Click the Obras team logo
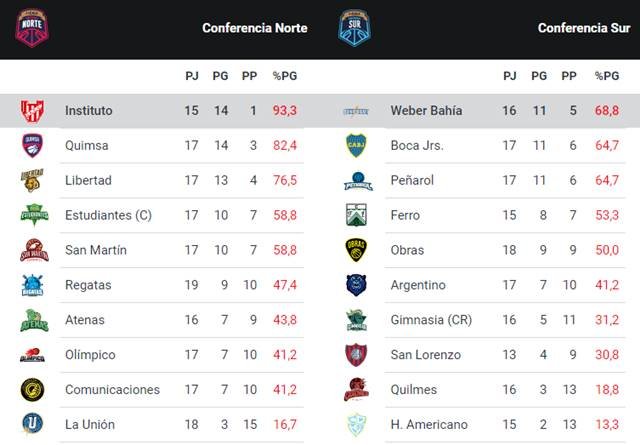 coord(356,250)
